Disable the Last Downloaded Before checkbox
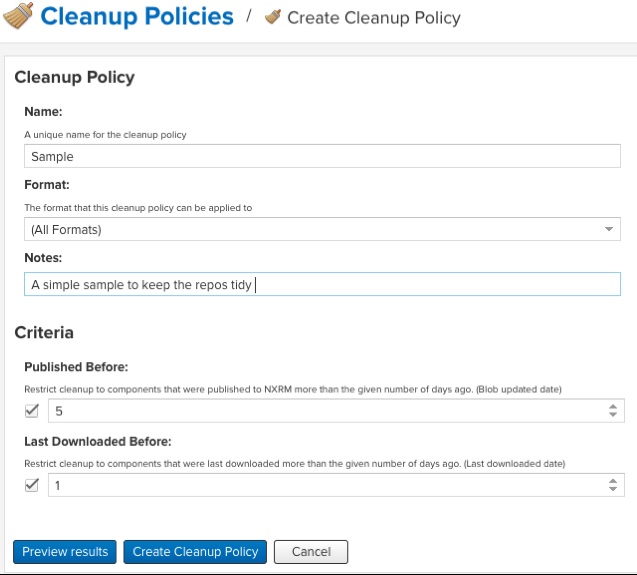This screenshot has height=575, width=637. click(32, 484)
